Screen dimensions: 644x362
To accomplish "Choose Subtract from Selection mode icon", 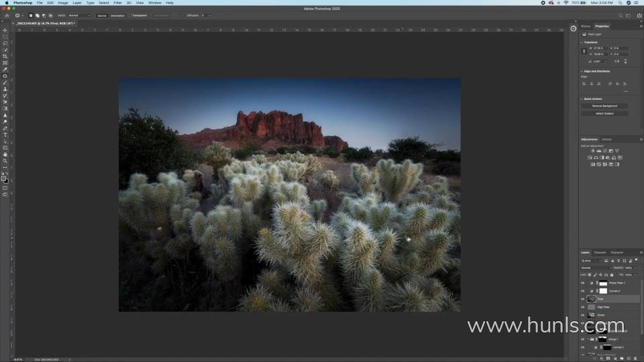I will pos(44,15).
